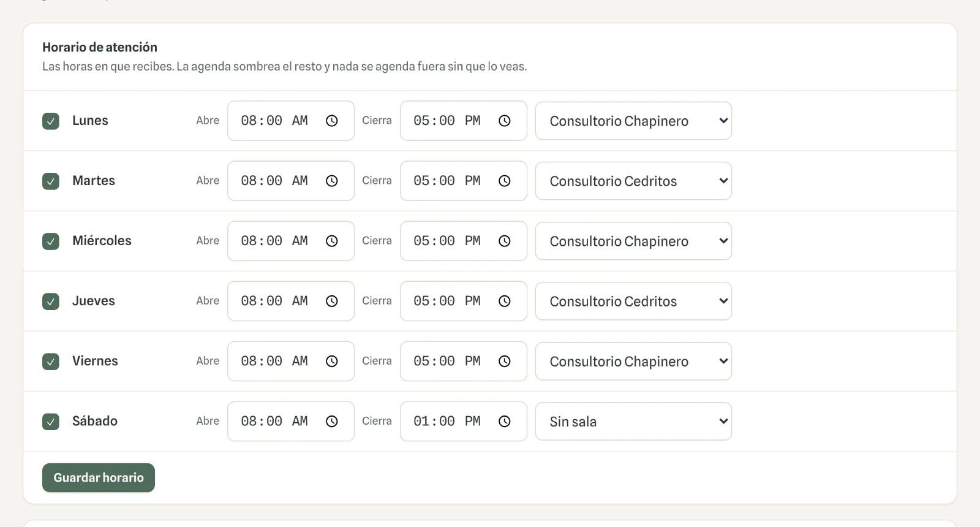
Task: Open clock picker for Viernes opening time
Action: (331, 361)
